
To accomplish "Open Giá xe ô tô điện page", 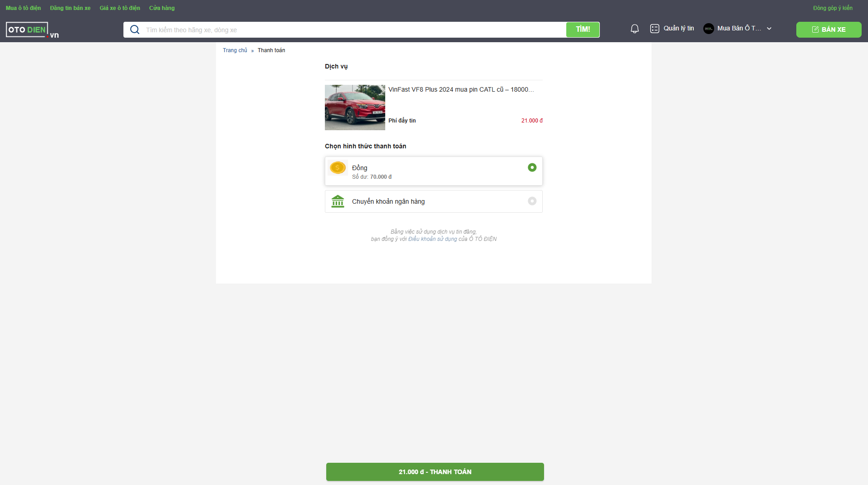I will tap(120, 8).
